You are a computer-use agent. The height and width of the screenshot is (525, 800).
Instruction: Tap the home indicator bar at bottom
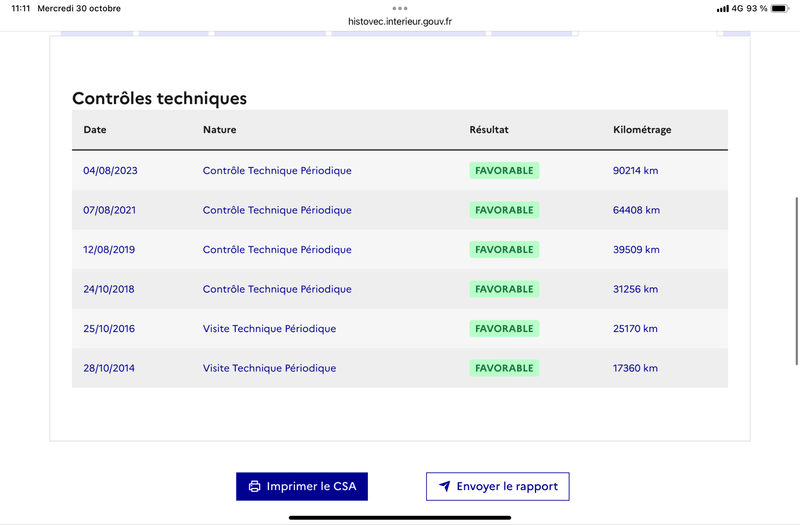[400, 517]
